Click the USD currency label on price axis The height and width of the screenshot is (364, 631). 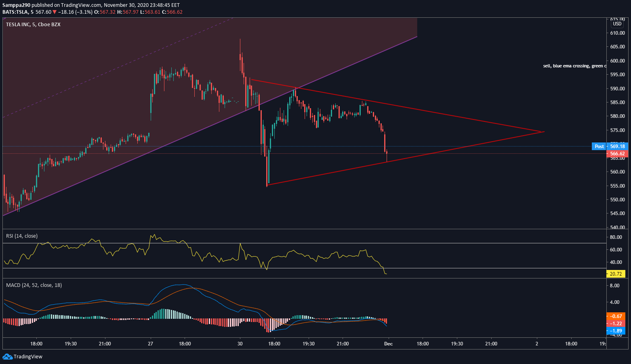(x=617, y=24)
